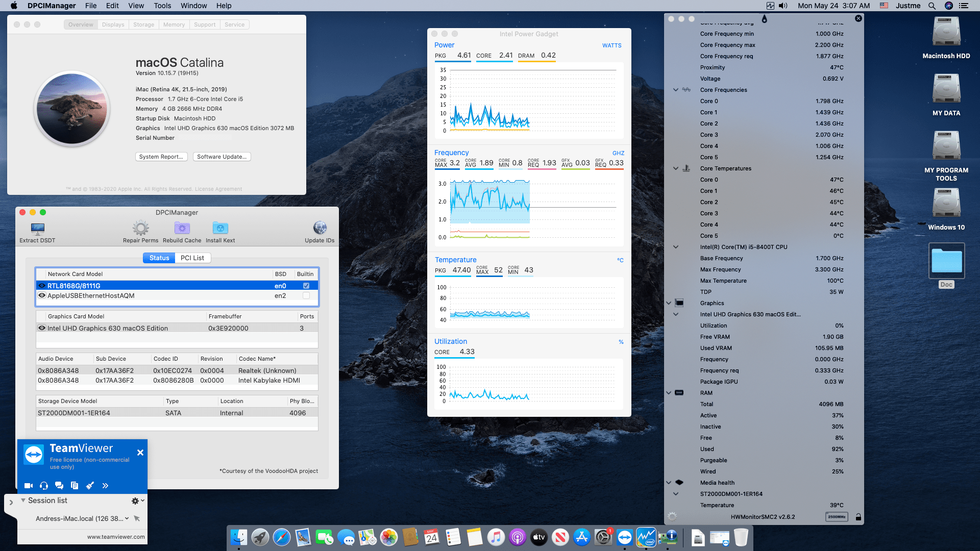Click the Software Update... button
980x551 pixels.
tap(222, 157)
